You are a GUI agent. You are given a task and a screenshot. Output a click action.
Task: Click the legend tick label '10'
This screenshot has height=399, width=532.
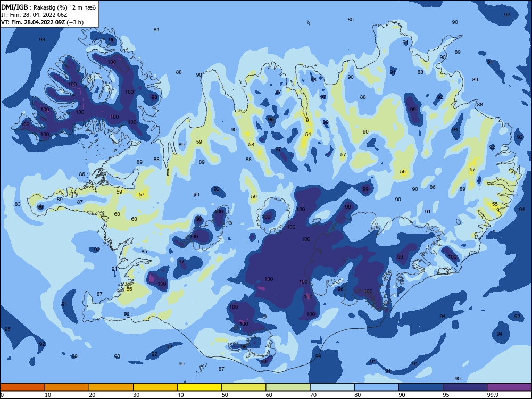point(48,395)
